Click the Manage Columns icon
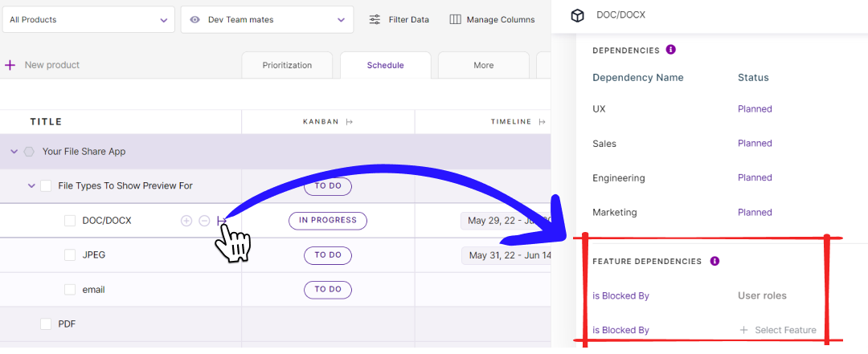868x354 pixels. (x=455, y=19)
